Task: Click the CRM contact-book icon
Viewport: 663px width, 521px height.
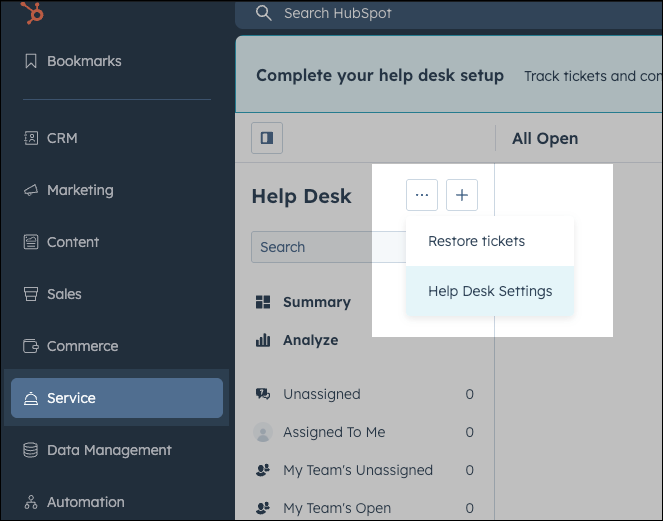Action: pyautogui.click(x=31, y=138)
